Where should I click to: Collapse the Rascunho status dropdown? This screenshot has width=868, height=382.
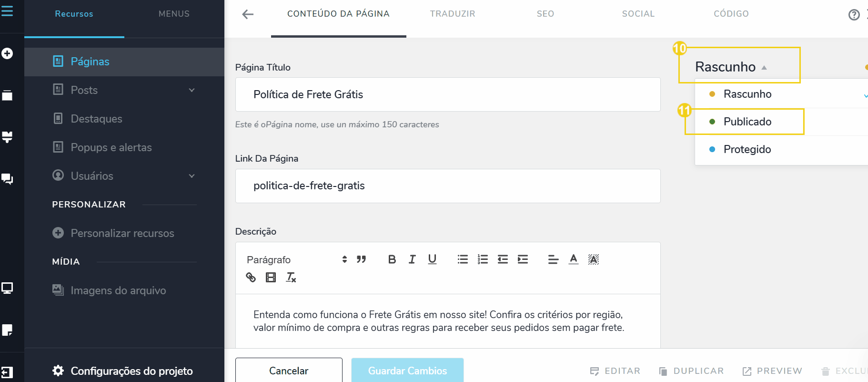731,67
